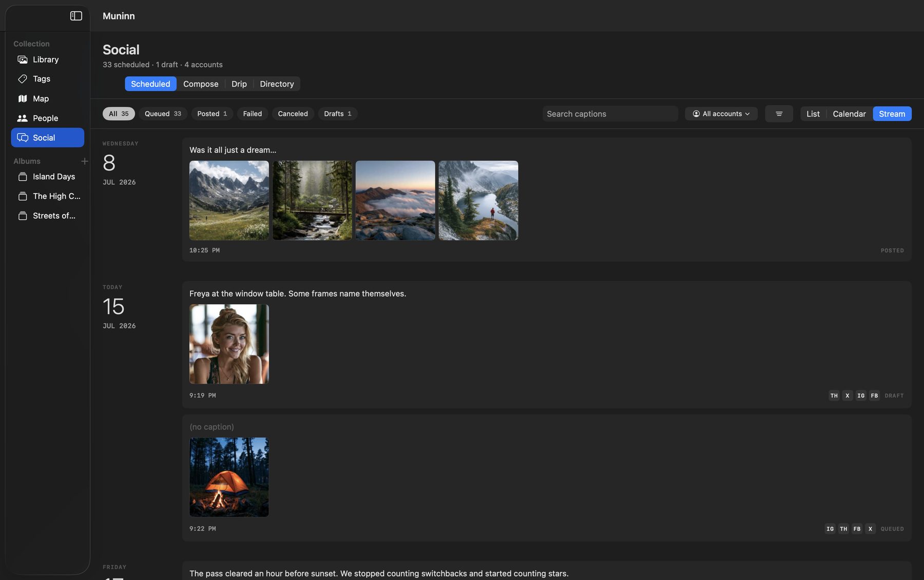Switch to Stream view
The height and width of the screenshot is (580, 924).
(892, 113)
